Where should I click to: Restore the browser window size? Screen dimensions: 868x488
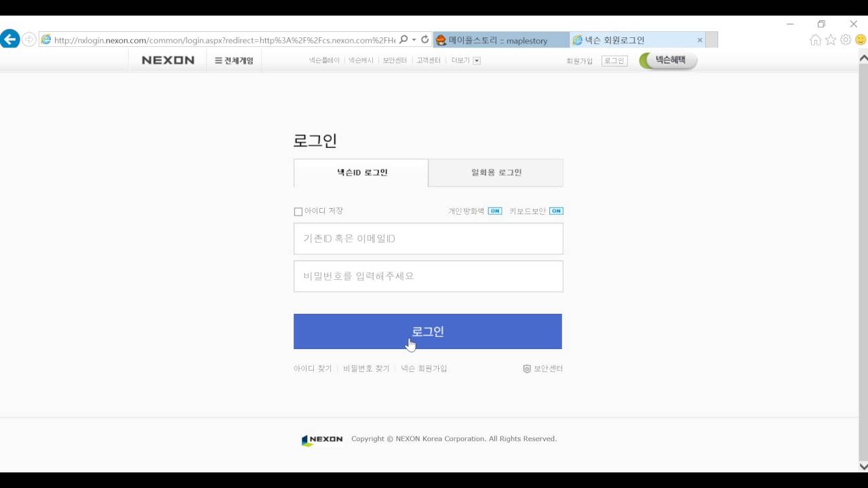[821, 24]
